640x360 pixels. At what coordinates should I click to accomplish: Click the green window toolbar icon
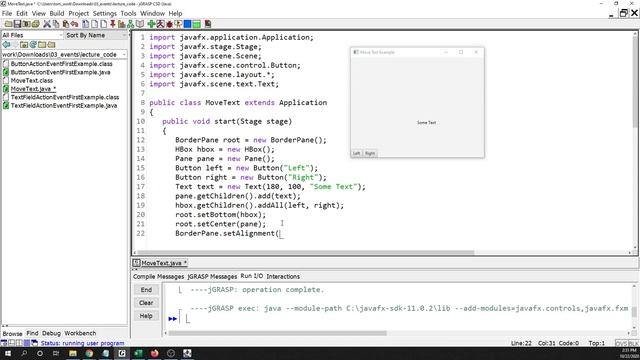point(196,24)
